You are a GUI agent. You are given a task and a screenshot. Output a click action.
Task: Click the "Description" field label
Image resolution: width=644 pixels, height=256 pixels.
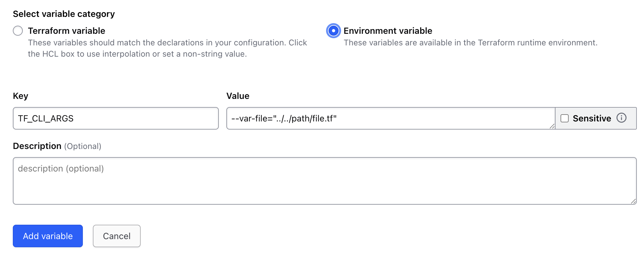[x=37, y=146]
